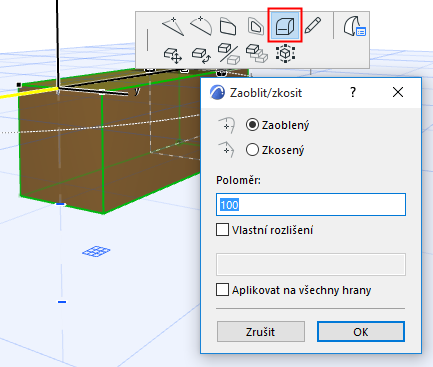Image resolution: width=433 pixels, height=367 pixels.
Task: Choose the move (drag) pet palette icon
Action: (173, 55)
